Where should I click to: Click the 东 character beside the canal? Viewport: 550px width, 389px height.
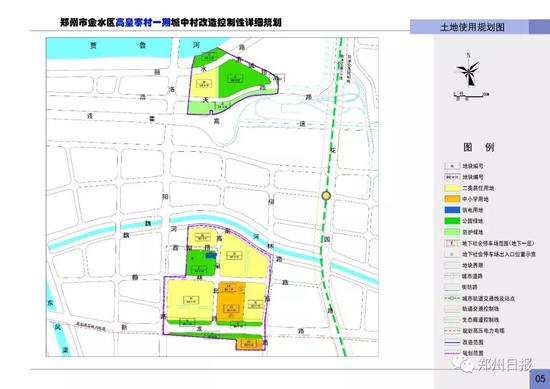[x=50, y=303]
